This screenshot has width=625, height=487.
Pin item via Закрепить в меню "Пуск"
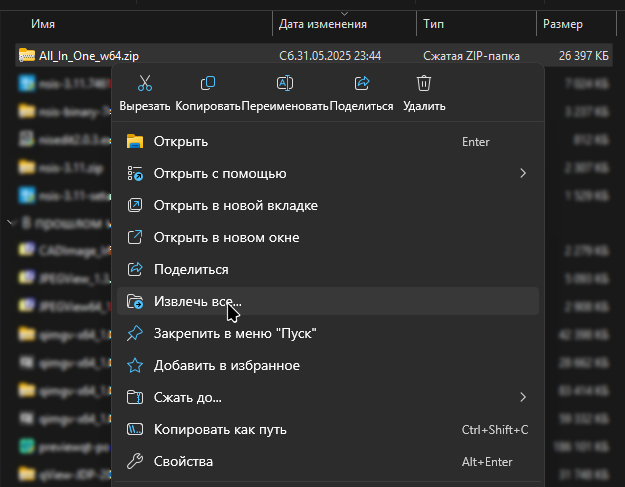(328, 333)
